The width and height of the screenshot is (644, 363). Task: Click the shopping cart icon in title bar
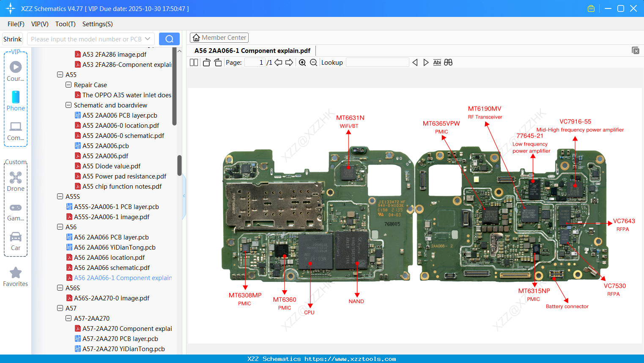[591, 8]
